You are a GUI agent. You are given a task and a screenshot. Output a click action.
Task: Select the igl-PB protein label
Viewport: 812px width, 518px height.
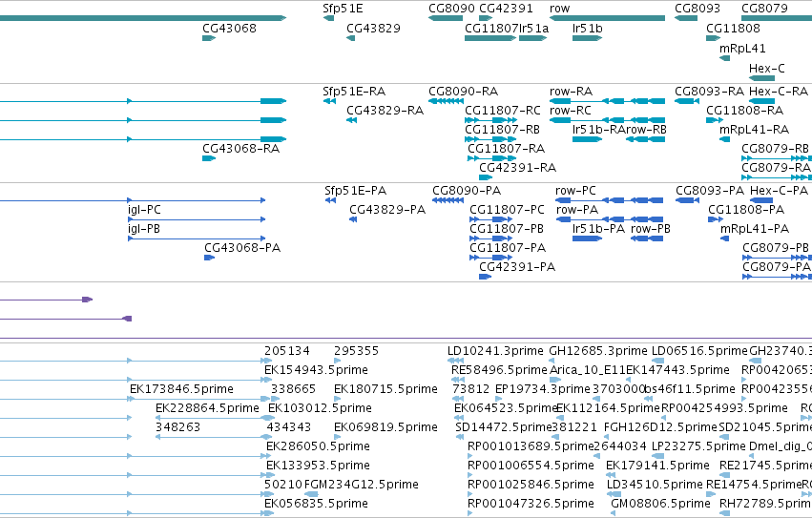[144, 229]
